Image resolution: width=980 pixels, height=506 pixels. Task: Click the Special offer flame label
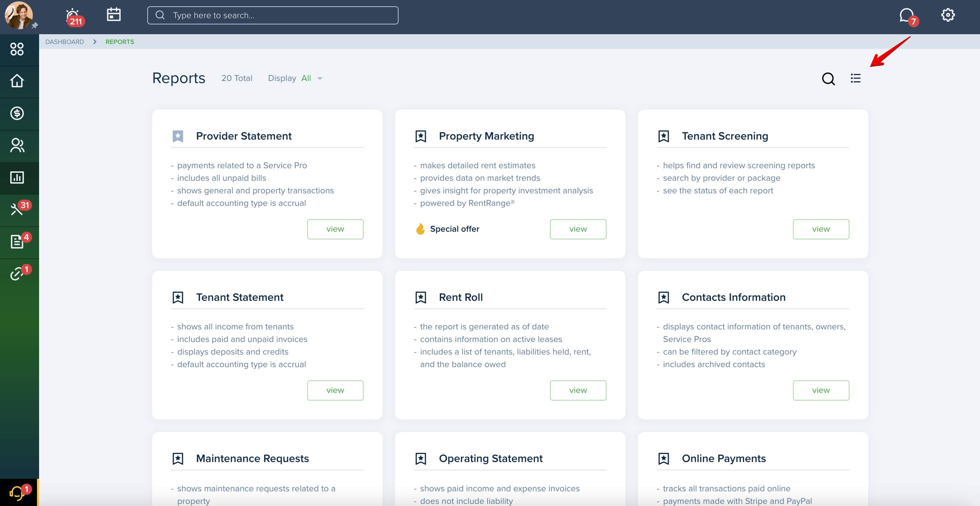[447, 229]
